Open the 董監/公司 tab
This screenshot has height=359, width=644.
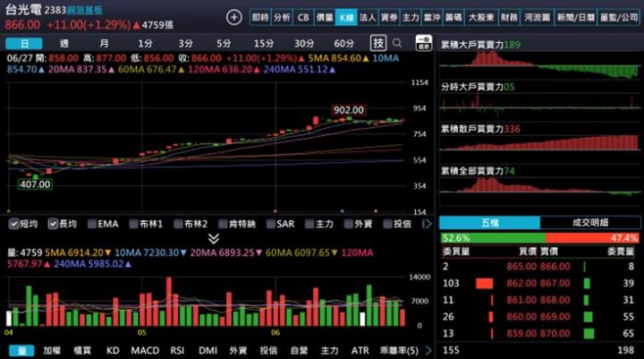click(619, 17)
